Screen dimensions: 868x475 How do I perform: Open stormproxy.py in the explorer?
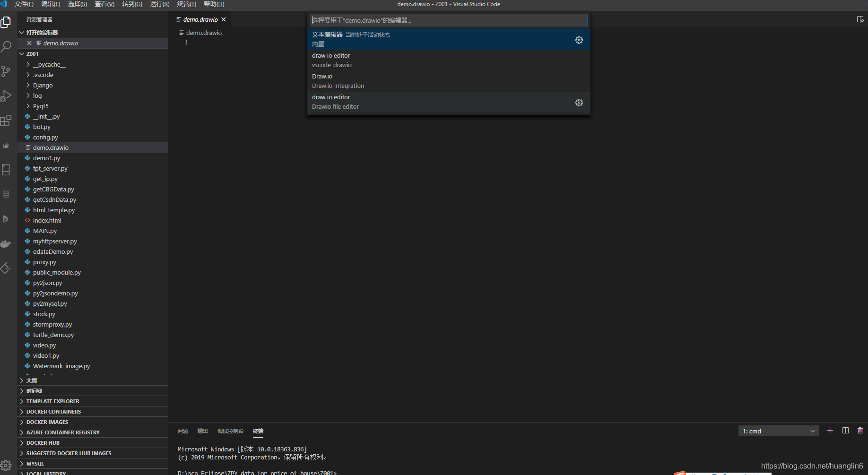(93, 324)
